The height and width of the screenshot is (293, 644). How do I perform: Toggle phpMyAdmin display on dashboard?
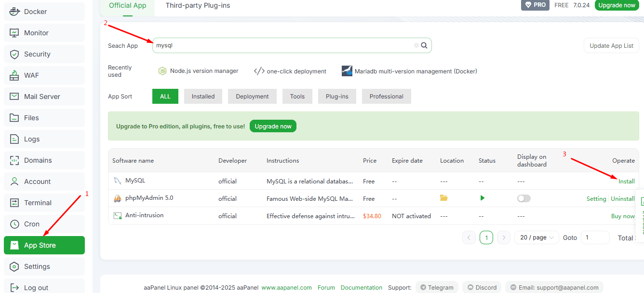pyautogui.click(x=523, y=198)
